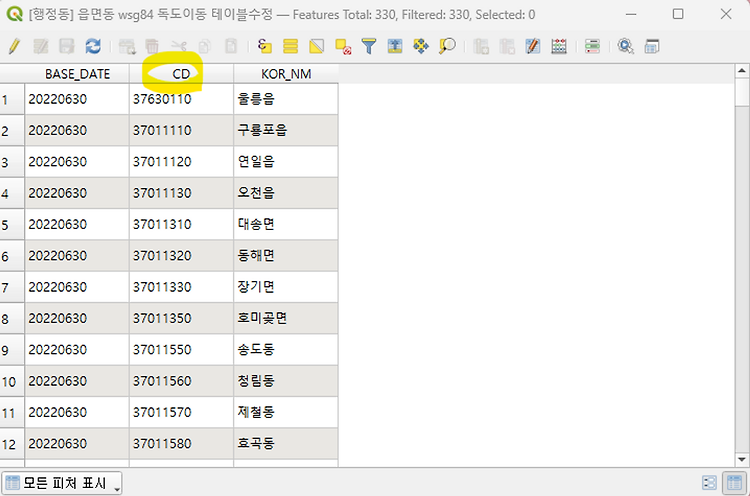This screenshot has height=496, width=750.
Task: Invert the feature selection
Action: pyautogui.click(x=317, y=46)
